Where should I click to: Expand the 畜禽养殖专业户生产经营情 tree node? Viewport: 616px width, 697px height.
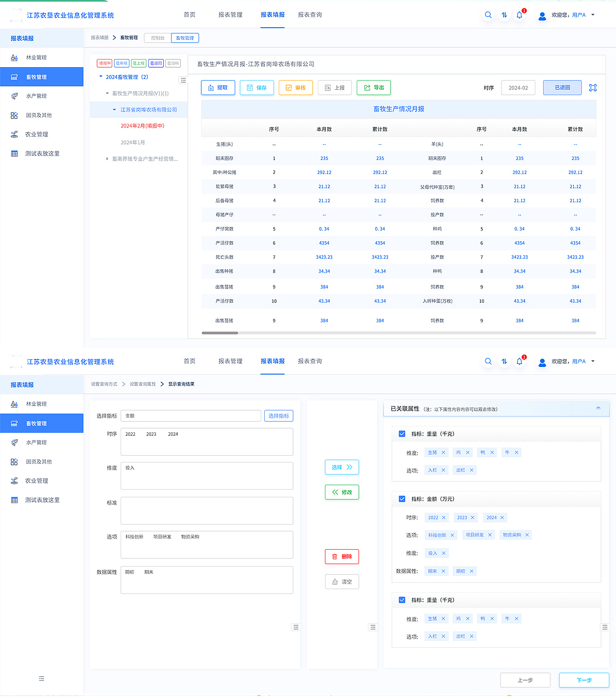click(107, 159)
